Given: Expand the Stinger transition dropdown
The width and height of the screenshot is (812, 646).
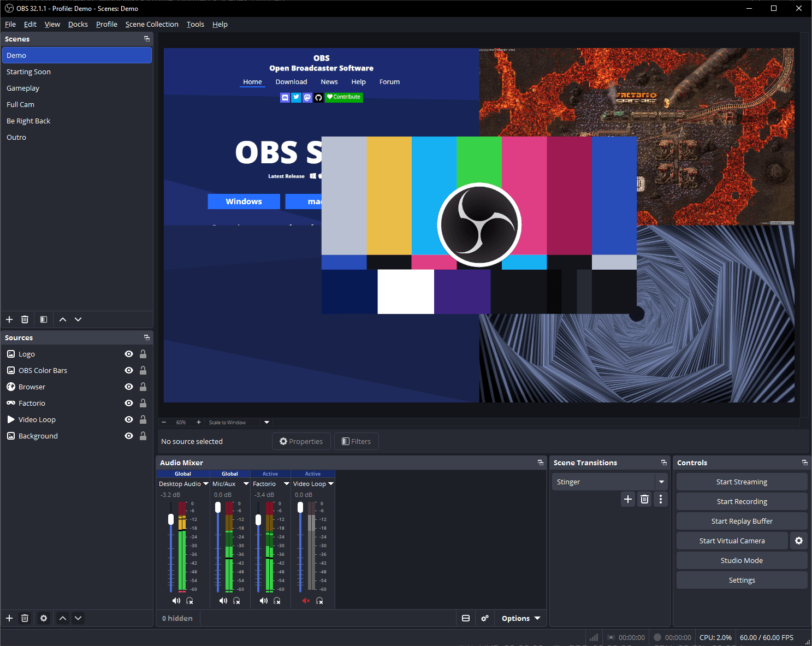Looking at the screenshot, I should (661, 482).
